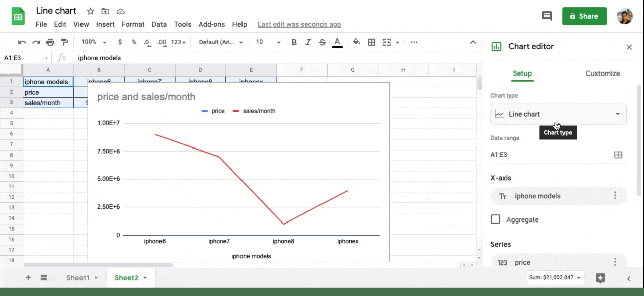Apply strikethrough formatting
Image resolution: width=644 pixels, height=296 pixels.
tap(323, 42)
